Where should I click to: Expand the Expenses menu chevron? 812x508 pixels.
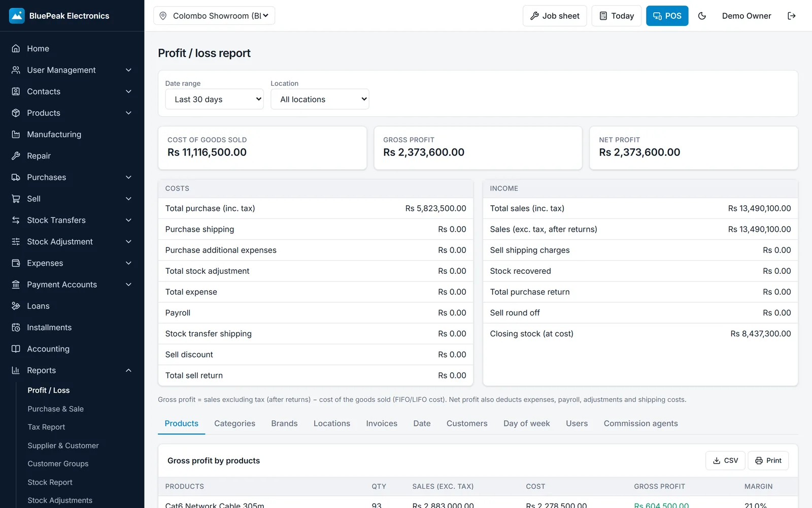tap(129, 263)
